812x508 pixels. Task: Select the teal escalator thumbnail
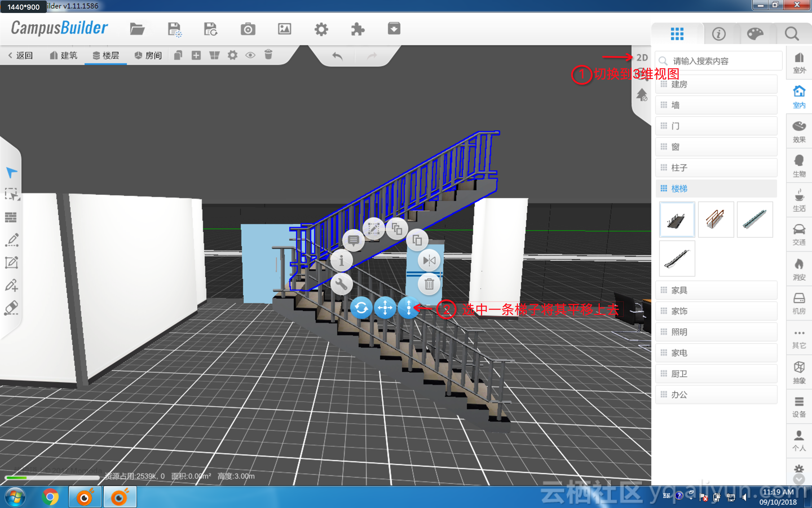pos(755,220)
